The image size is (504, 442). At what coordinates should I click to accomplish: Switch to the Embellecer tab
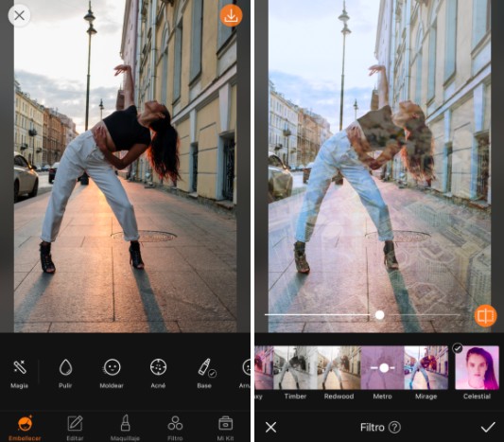tap(25, 428)
